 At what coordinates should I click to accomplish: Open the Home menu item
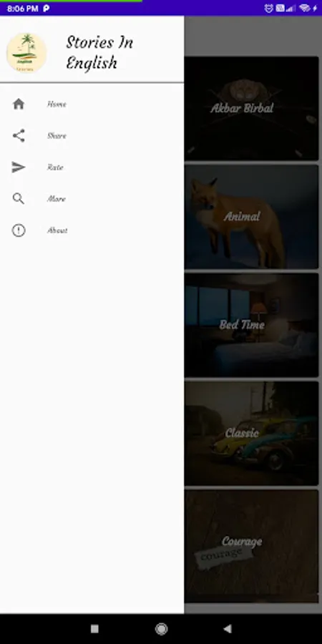[92, 104]
